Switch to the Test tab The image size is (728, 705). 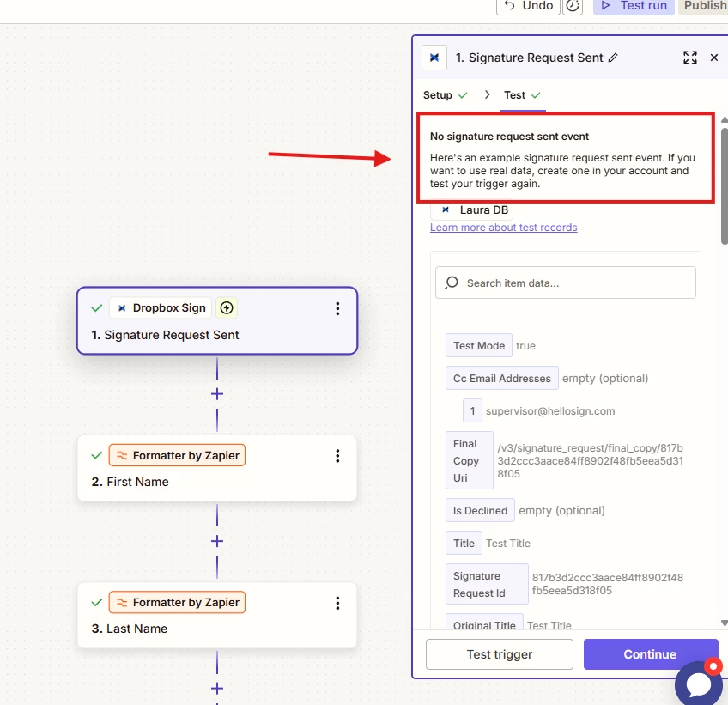[522, 95]
